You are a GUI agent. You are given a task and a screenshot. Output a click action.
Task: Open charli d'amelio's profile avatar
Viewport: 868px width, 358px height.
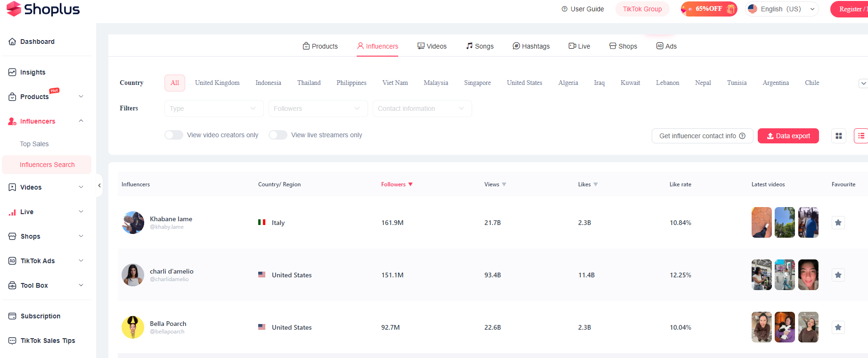tap(133, 275)
